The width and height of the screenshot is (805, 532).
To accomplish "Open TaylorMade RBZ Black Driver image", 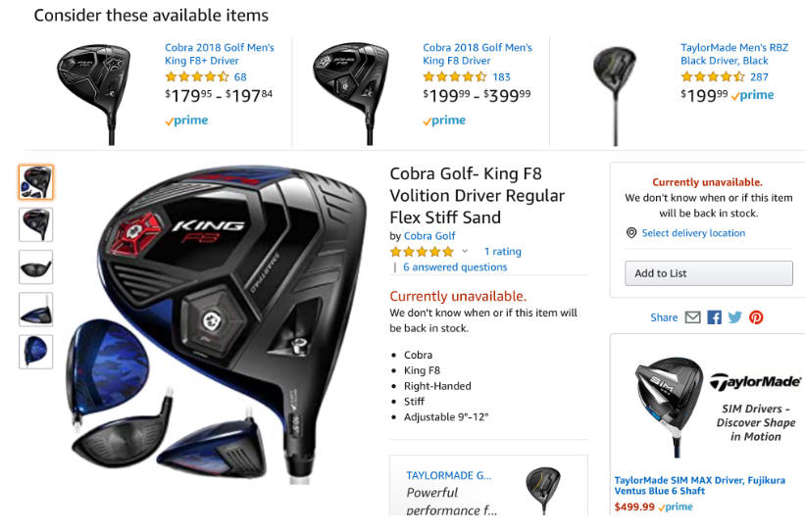I will point(615,95).
